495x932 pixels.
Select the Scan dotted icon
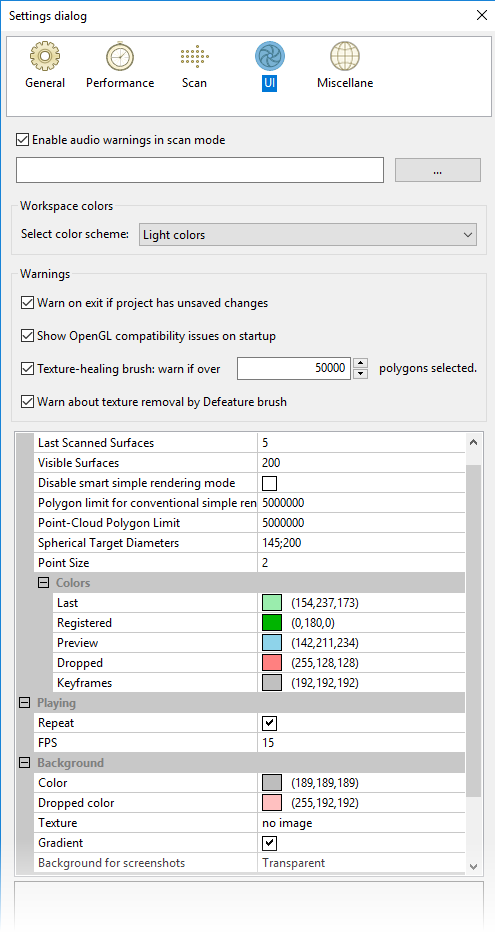click(194, 56)
